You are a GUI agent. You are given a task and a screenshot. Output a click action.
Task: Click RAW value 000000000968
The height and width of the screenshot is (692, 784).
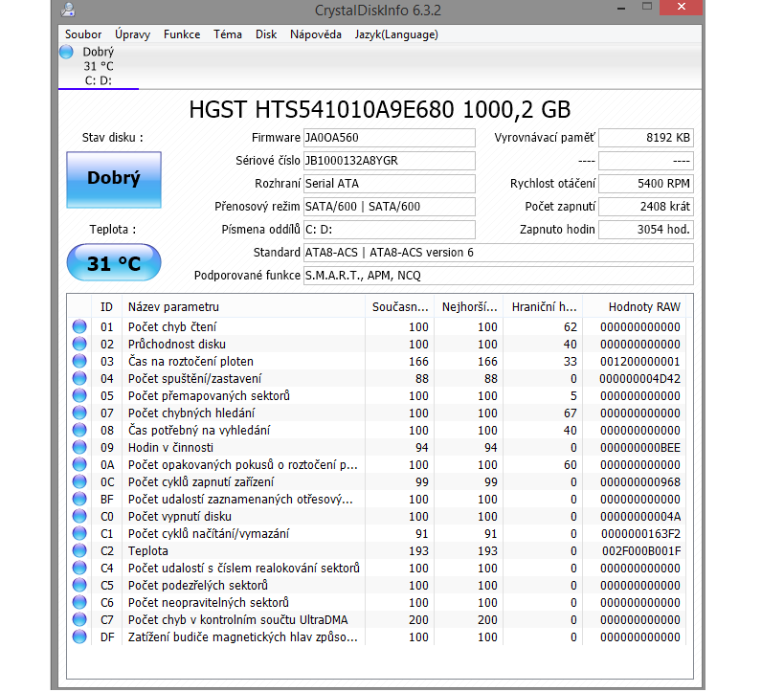640,482
